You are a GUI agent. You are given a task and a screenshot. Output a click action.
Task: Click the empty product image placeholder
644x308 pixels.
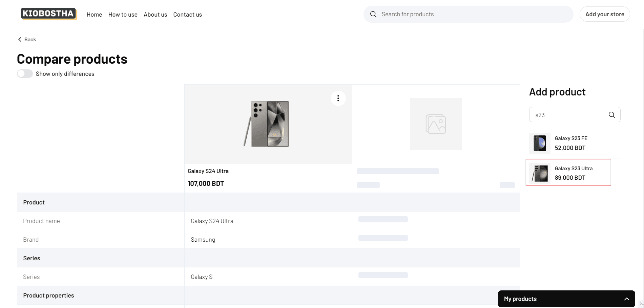[436, 124]
